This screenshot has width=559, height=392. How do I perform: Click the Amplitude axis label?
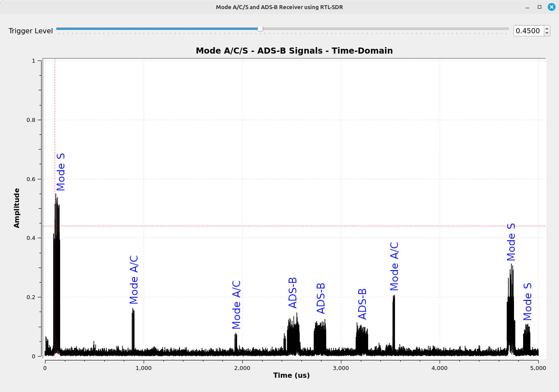pos(16,208)
